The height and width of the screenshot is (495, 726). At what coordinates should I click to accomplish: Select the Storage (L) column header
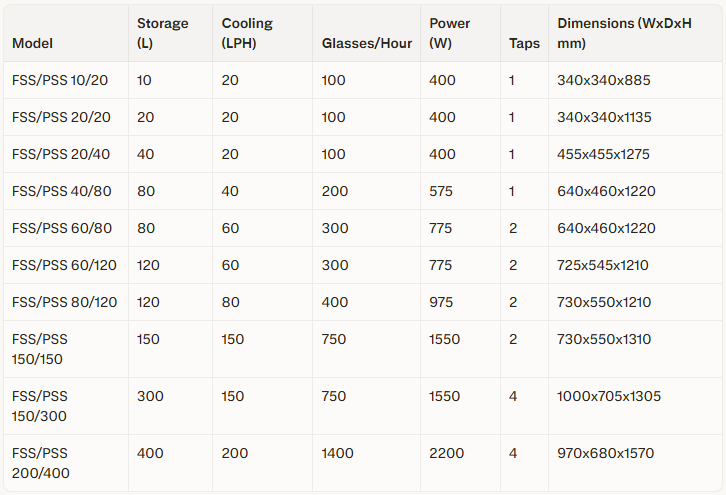(162, 34)
